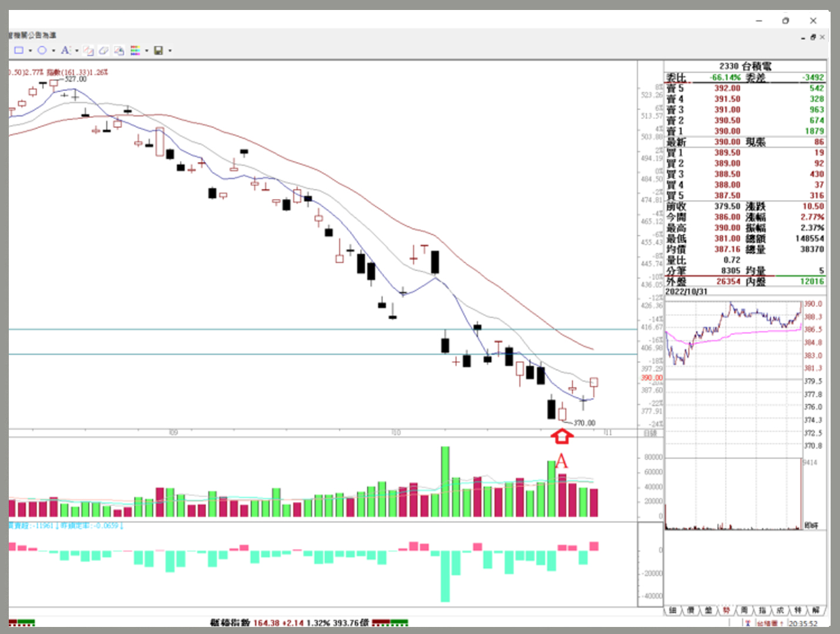Click the 370.00 low price label
The height and width of the screenshot is (634, 840).
pyautogui.click(x=584, y=423)
